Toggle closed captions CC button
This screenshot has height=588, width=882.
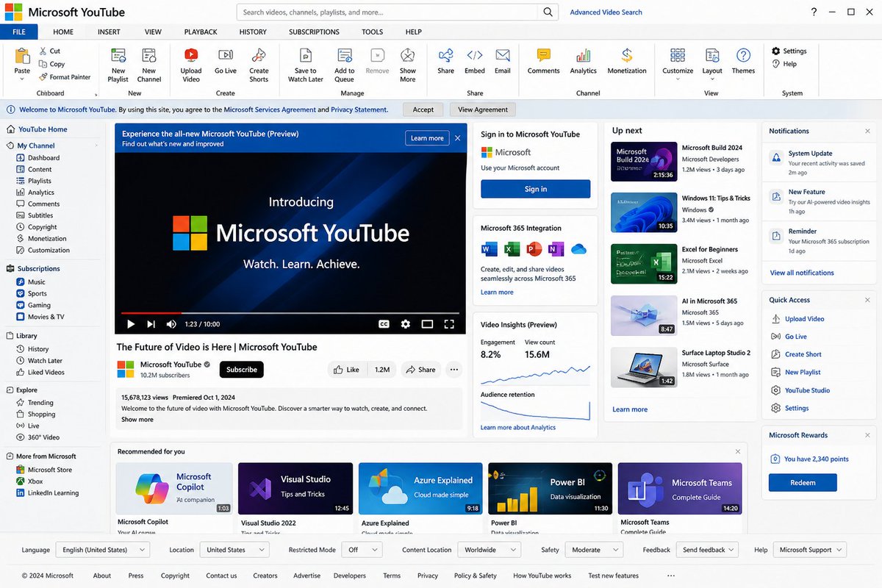point(384,324)
